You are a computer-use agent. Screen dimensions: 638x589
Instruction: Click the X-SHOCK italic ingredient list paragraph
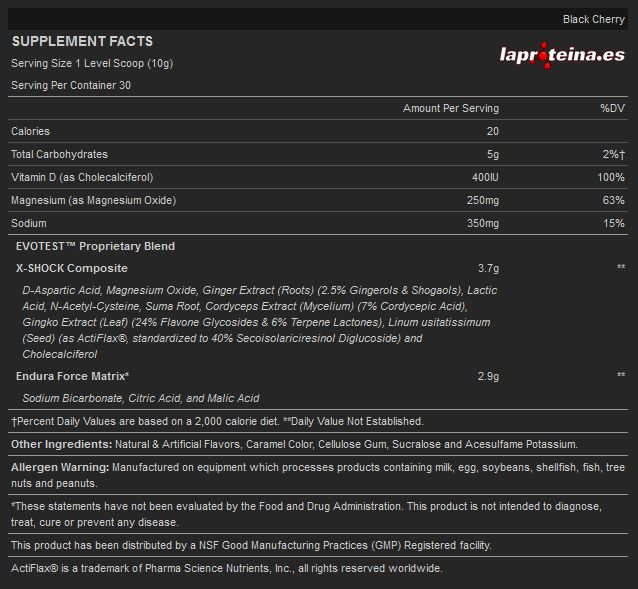(260, 322)
